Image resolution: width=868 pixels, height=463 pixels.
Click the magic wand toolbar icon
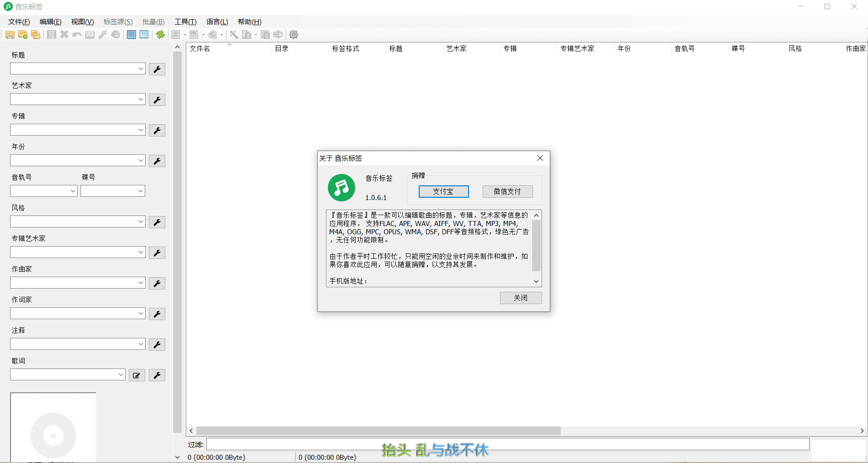click(234, 35)
